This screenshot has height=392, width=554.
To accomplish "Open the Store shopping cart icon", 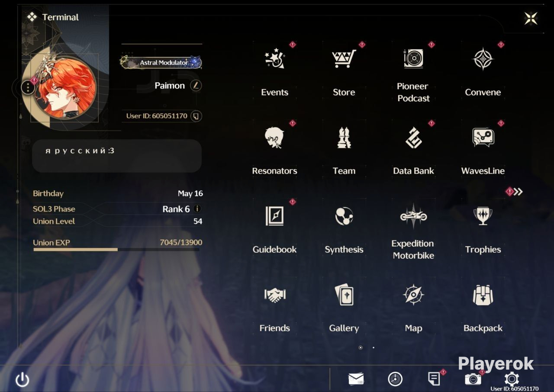I will (344, 59).
